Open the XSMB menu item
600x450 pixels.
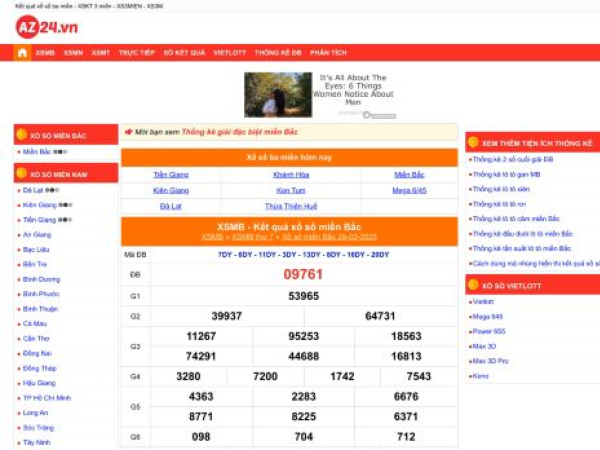pos(45,52)
